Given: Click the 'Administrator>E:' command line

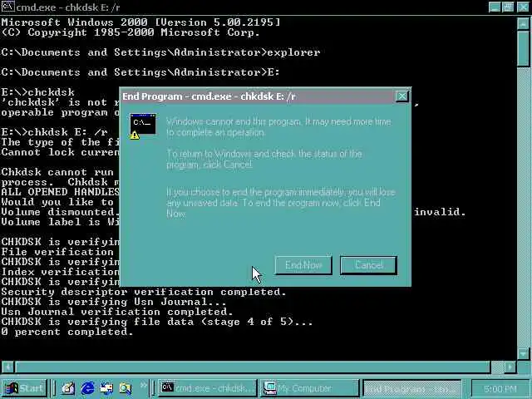Looking at the screenshot, I should 140,72.
